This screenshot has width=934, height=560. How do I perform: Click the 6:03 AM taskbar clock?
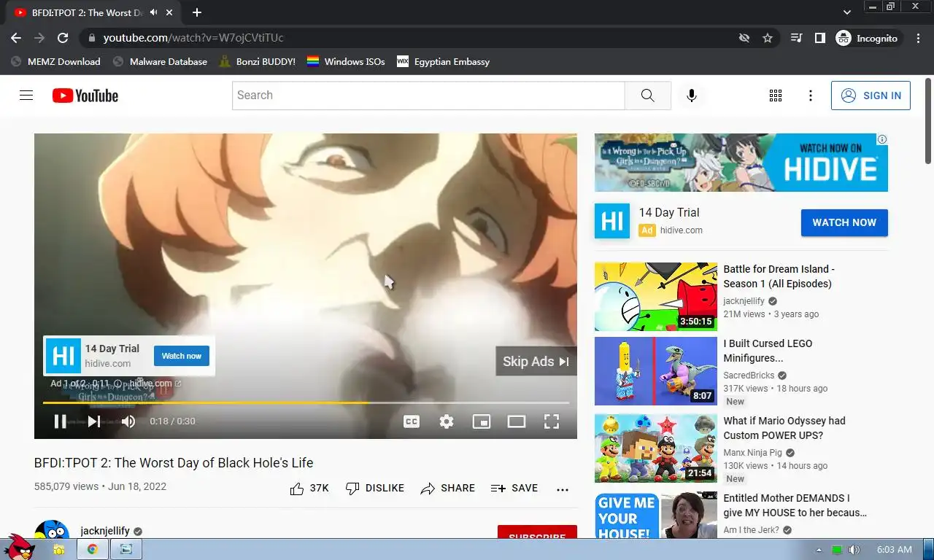pyautogui.click(x=894, y=550)
